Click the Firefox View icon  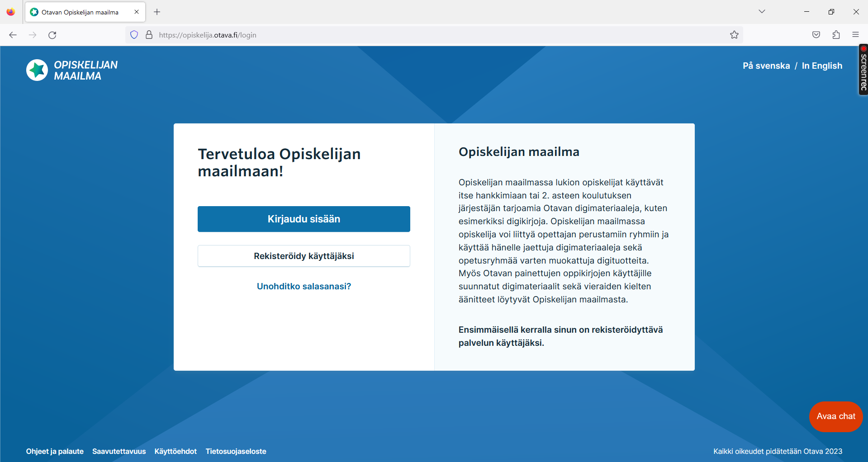11,12
